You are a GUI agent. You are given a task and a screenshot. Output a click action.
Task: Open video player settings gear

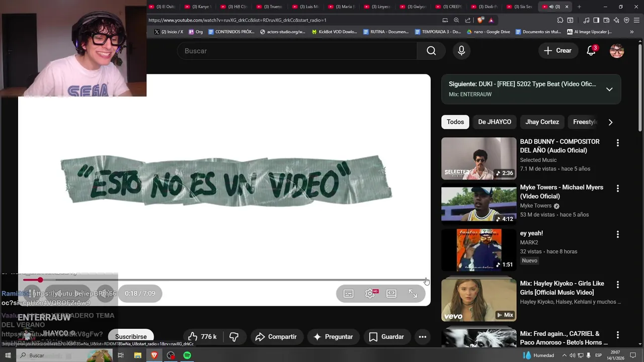pyautogui.click(x=370, y=294)
